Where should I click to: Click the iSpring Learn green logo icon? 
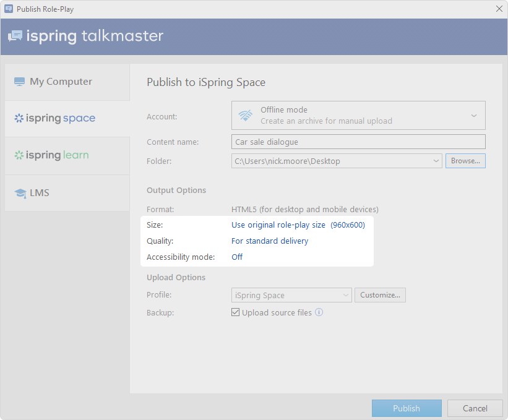point(19,155)
